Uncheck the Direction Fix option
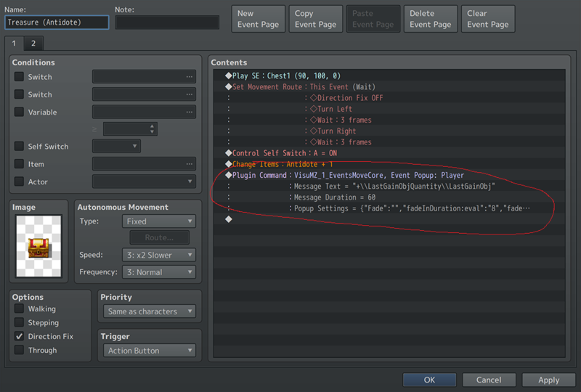581x392 pixels. click(x=19, y=337)
